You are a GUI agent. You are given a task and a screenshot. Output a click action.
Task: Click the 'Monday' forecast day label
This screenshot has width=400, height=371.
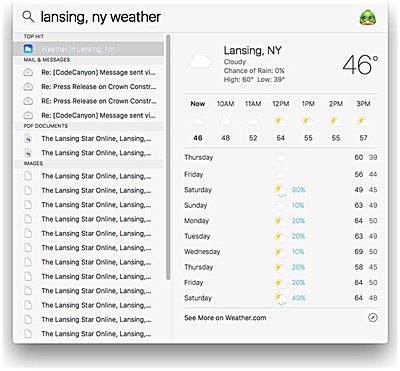[x=196, y=221]
